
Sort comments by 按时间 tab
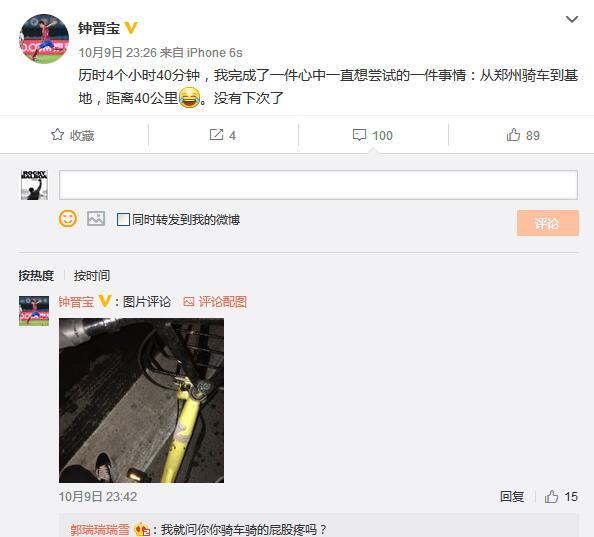(92, 275)
